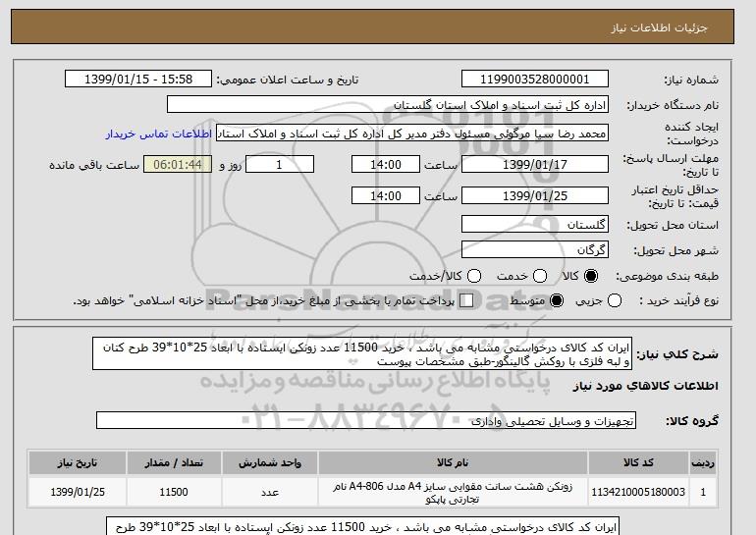Select the خدمت radio option
Viewport: 756px width, 535px height.
(x=540, y=276)
